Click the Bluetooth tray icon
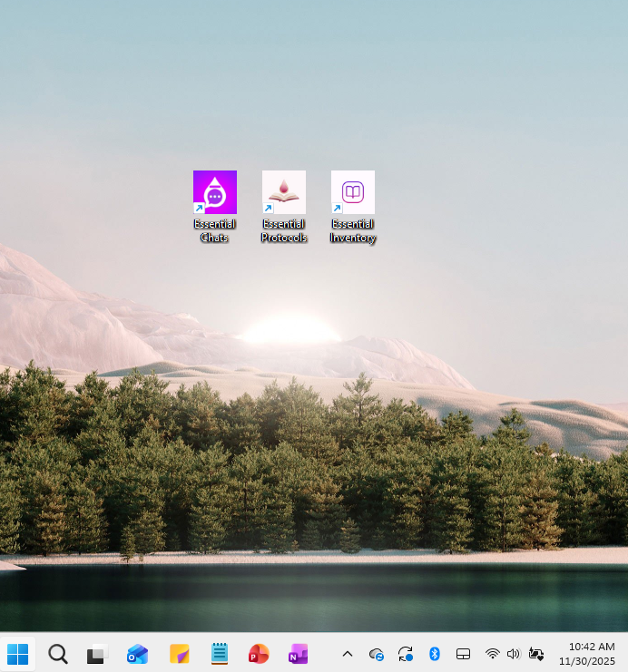Image resolution: width=628 pixels, height=672 pixels. tap(434, 654)
